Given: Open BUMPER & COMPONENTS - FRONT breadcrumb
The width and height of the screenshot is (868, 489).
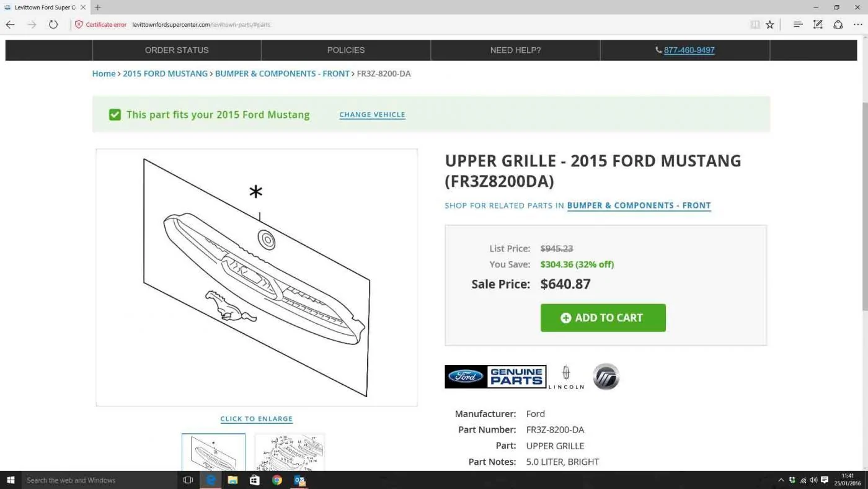Looking at the screenshot, I should [x=282, y=73].
